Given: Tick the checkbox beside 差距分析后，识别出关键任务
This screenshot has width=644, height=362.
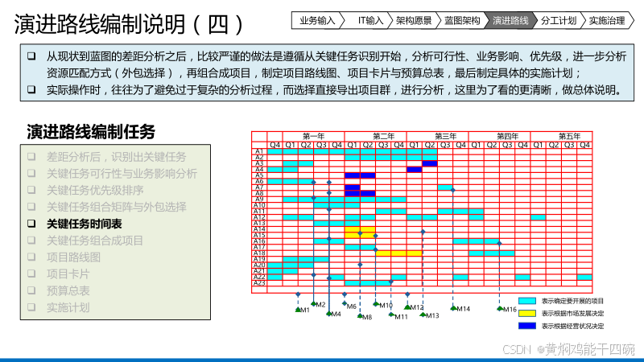Looking at the screenshot, I should (x=31, y=157).
